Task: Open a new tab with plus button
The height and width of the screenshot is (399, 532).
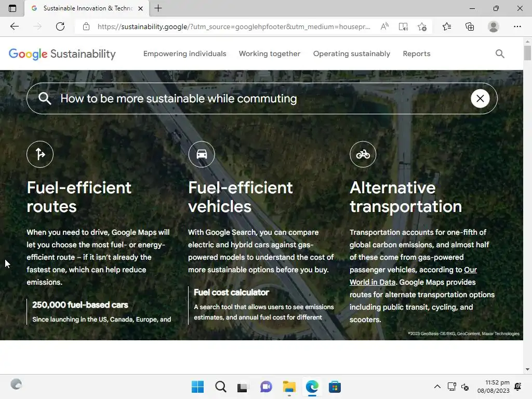Action: click(158, 8)
